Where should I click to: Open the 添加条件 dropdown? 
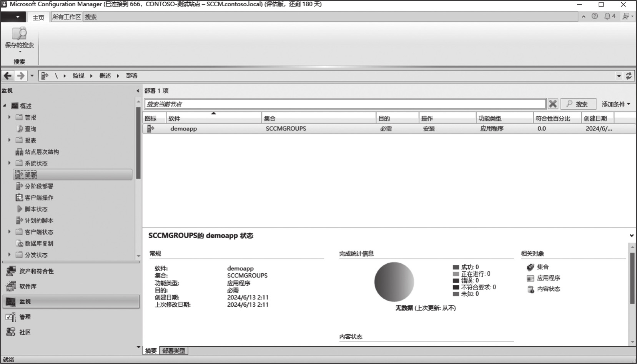[x=616, y=104]
